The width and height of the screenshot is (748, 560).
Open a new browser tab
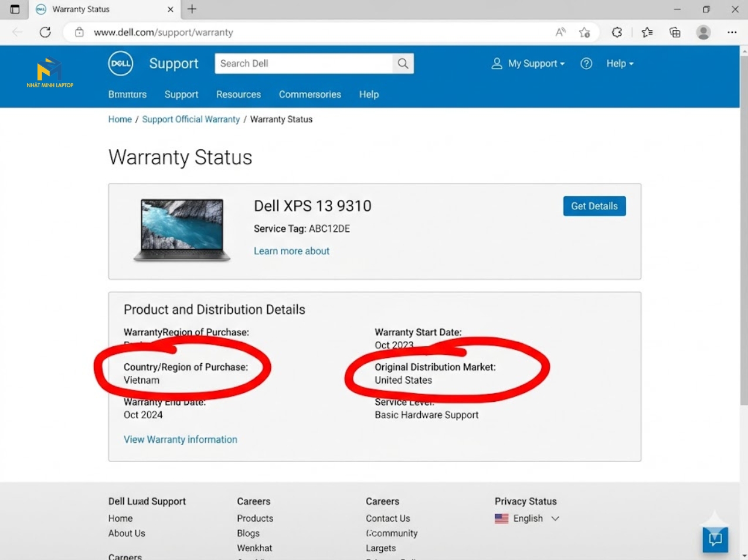coord(192,9)
